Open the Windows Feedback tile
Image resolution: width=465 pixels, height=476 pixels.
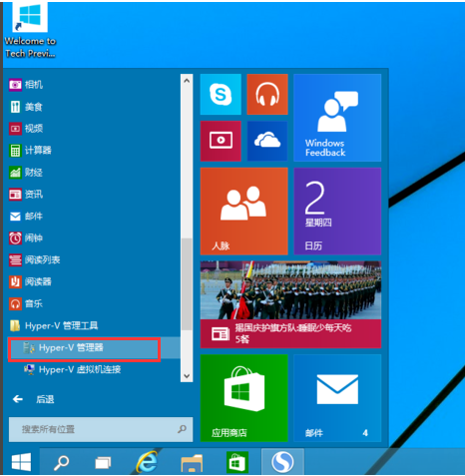click(x=337, y=118)
